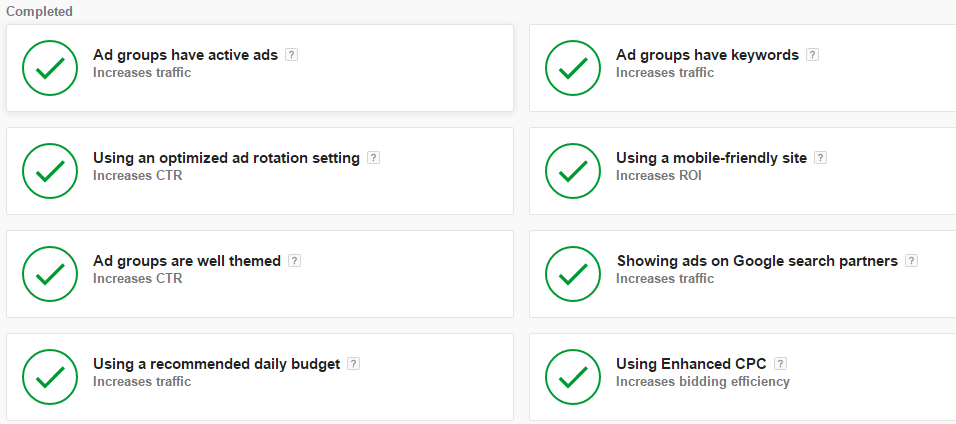Click 'Increases bidding efficiency' text
Viewport: 956px width, 424px height.
click(703, 382)
